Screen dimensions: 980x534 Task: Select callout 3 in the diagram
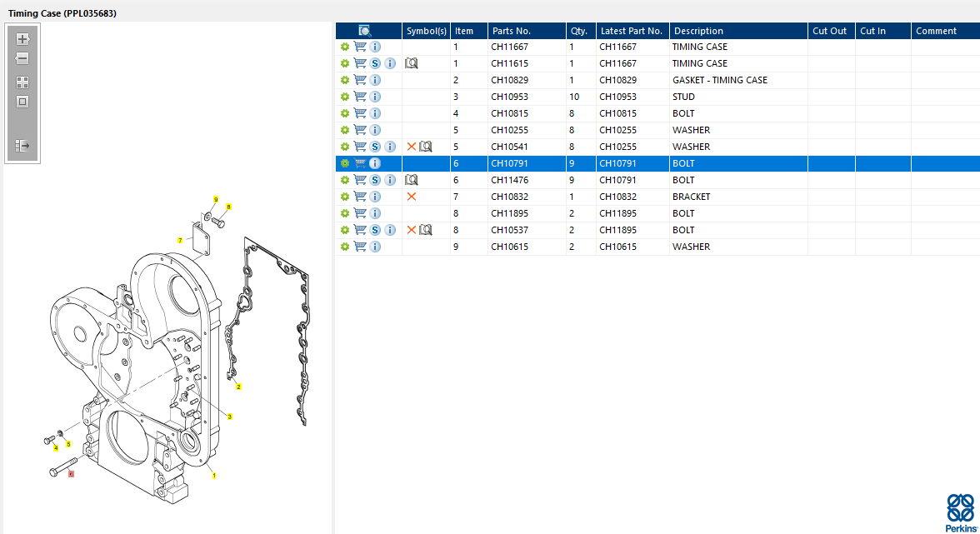tap(229, 417)
